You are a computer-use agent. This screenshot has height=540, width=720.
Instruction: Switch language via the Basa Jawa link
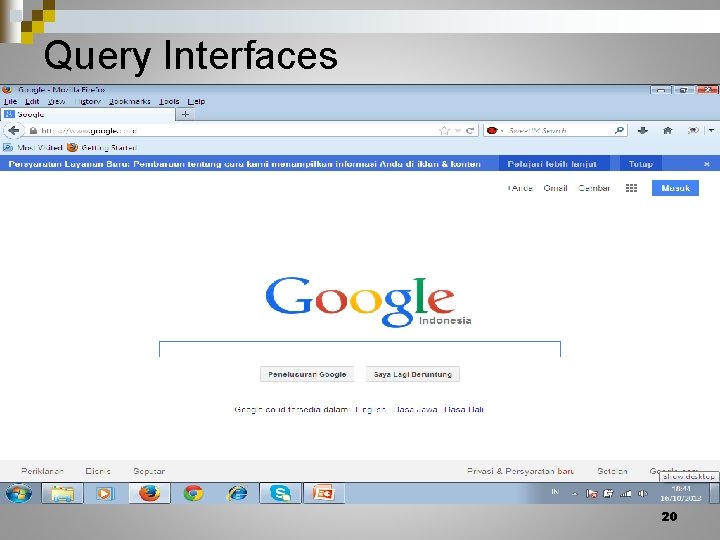416,409
